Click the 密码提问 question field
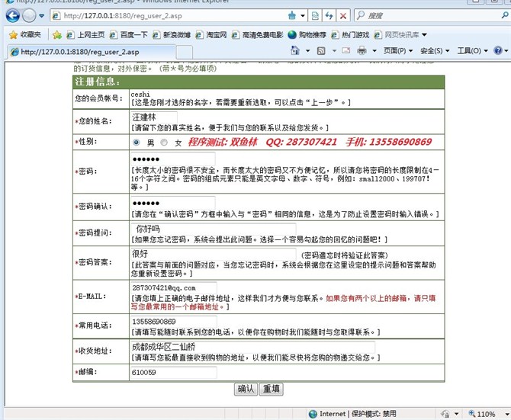This screenshot has width=511, height=420. point(214,229)
